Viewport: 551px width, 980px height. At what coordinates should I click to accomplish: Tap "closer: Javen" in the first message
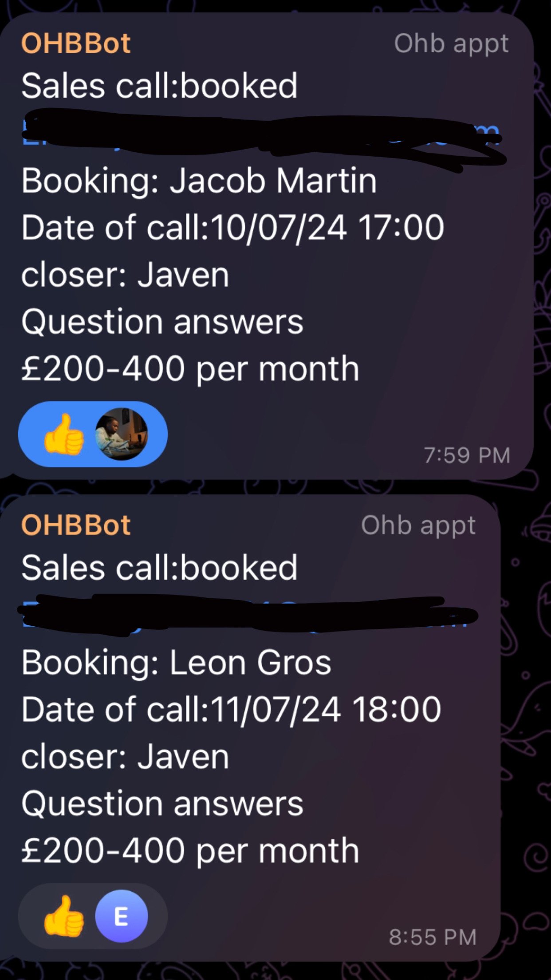[125, 275]
